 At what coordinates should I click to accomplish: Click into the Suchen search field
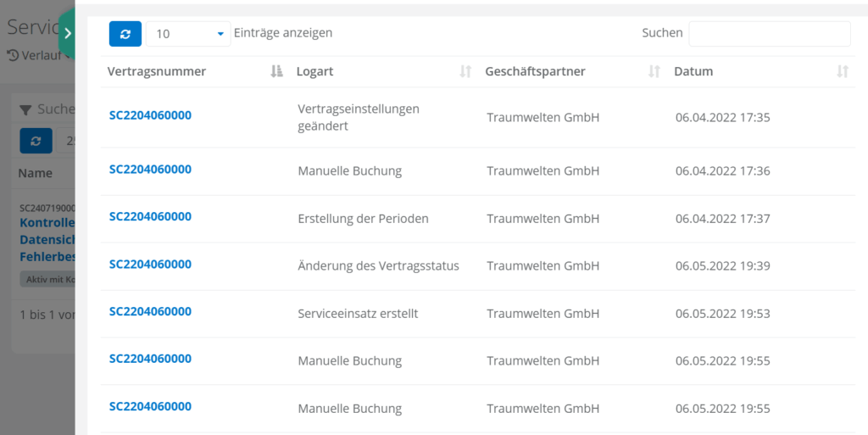click(769, 34)
